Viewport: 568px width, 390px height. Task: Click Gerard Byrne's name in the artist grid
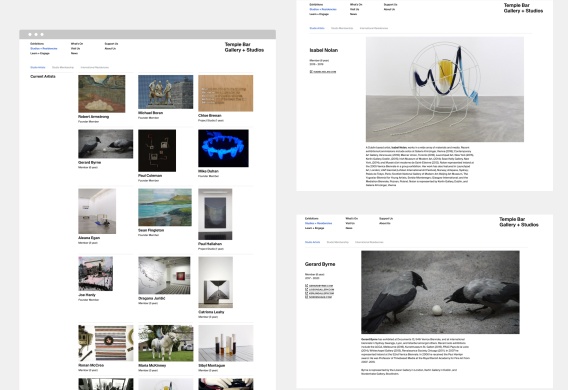click(x=89, y=163)
